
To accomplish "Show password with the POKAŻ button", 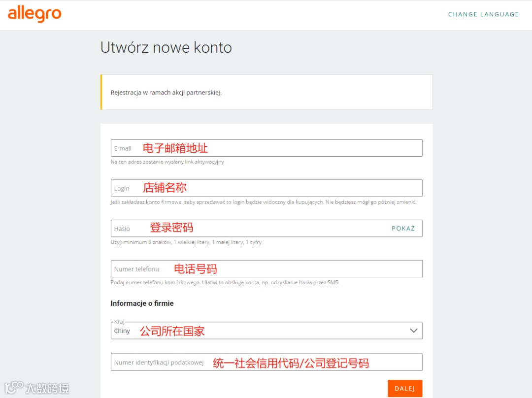I will (403, 229).
